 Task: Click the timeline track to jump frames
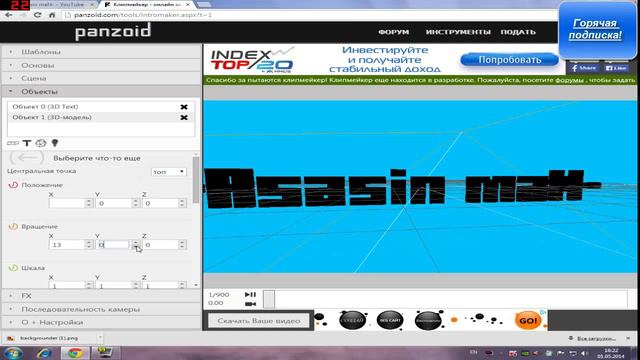451,299
